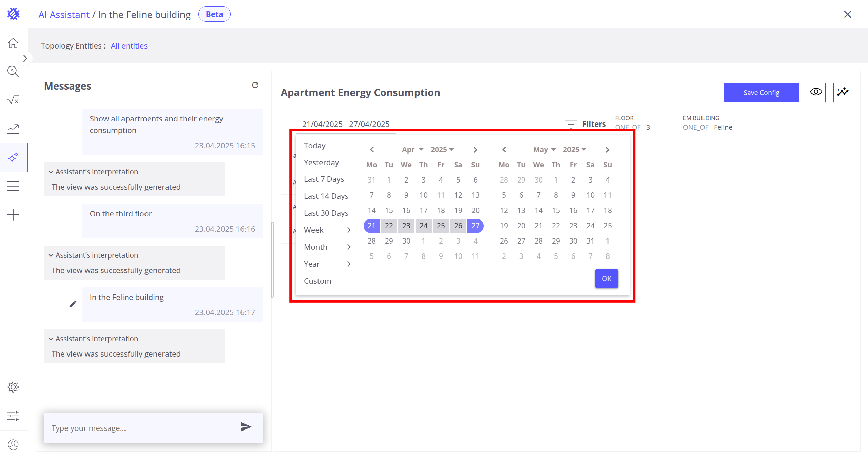Image resolution: width=868 pixels, height=459 pixels.
Task: Toggle the eye visibility button
Action: tap(816, 92)
